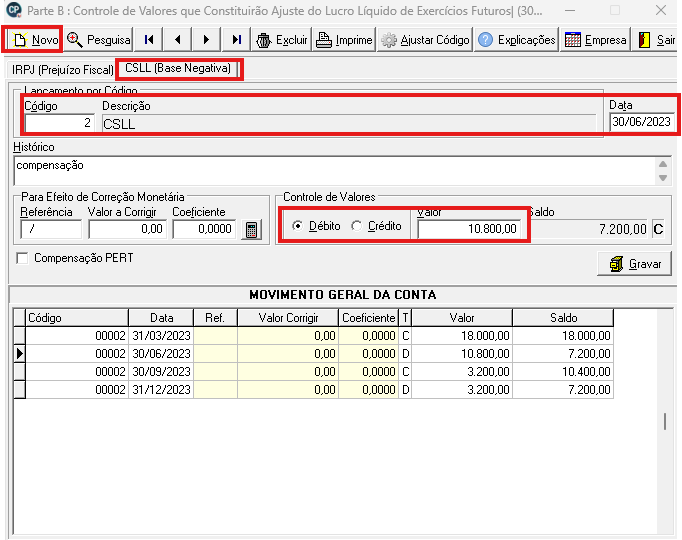Click the Código input field
This screenshot has height=540, width=682.
(59, 123)
